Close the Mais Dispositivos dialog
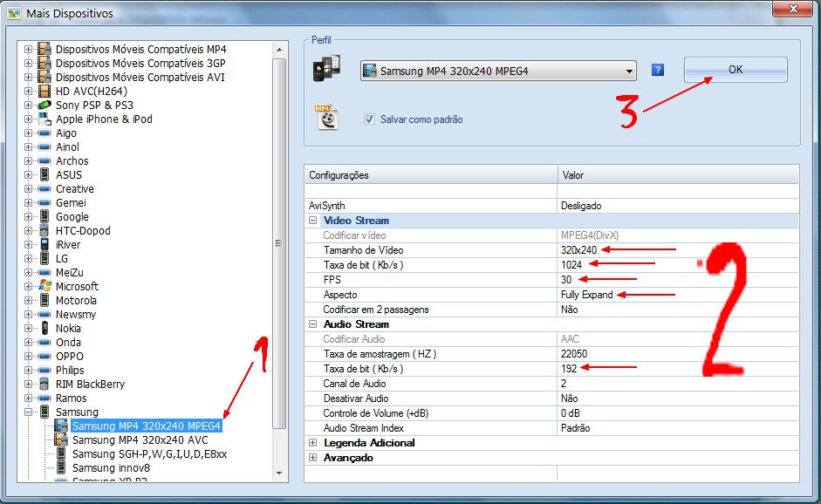The height and width of the screenshot is (504, 821). coord(793,9)
